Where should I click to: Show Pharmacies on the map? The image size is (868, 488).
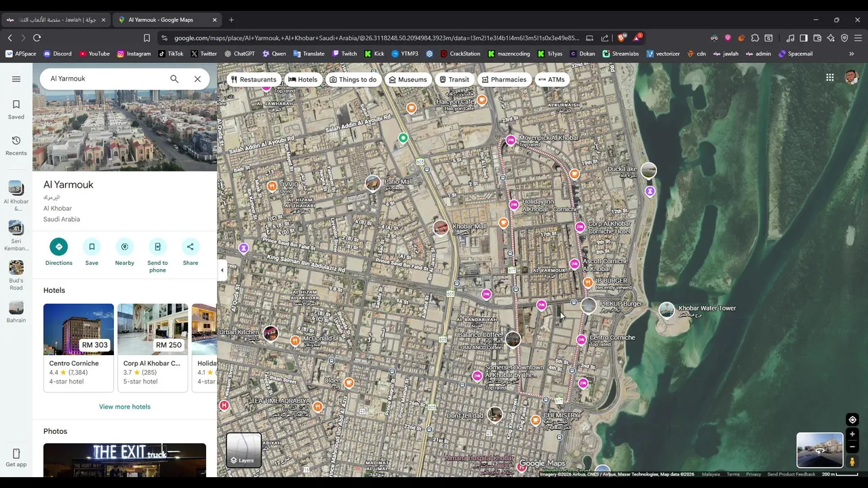click(x=504, y=79)
